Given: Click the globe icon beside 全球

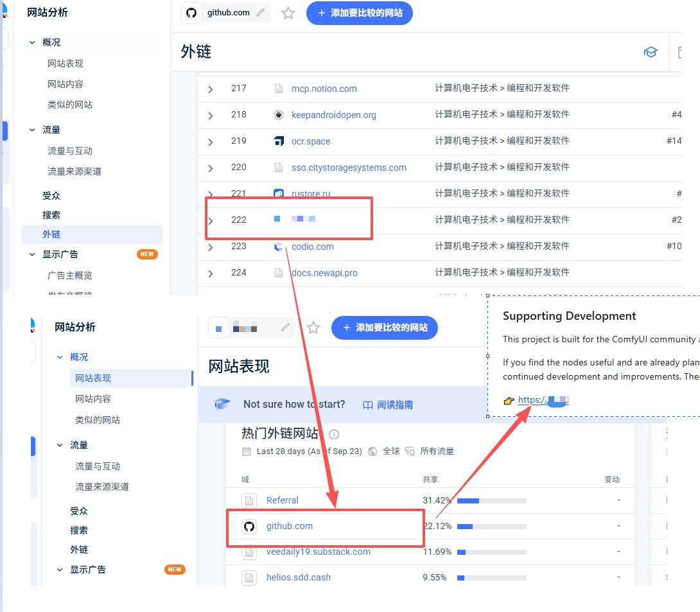Looking at the screenshot, I should tap(372, 451).
